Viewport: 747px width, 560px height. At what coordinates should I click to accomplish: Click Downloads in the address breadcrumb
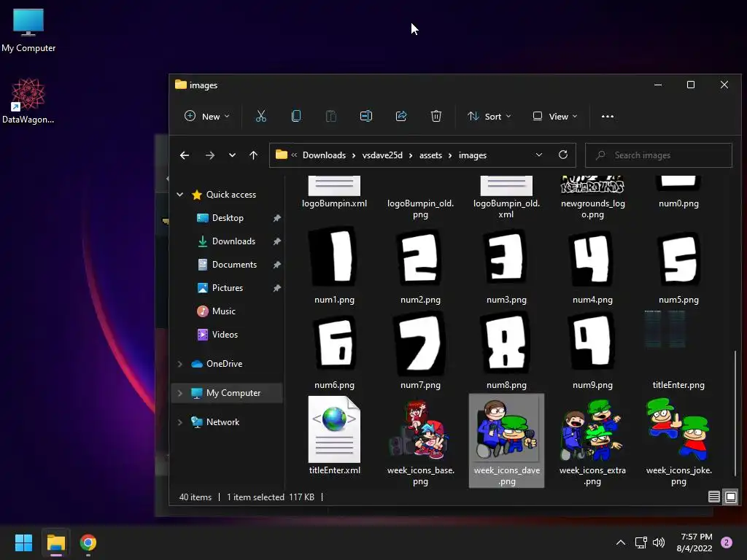(x=324, y=155)
